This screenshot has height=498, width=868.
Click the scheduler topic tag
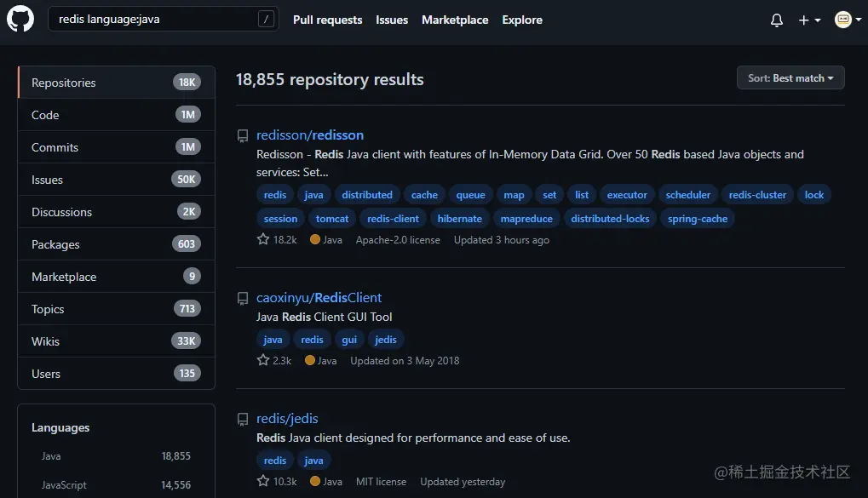(687, 195)
